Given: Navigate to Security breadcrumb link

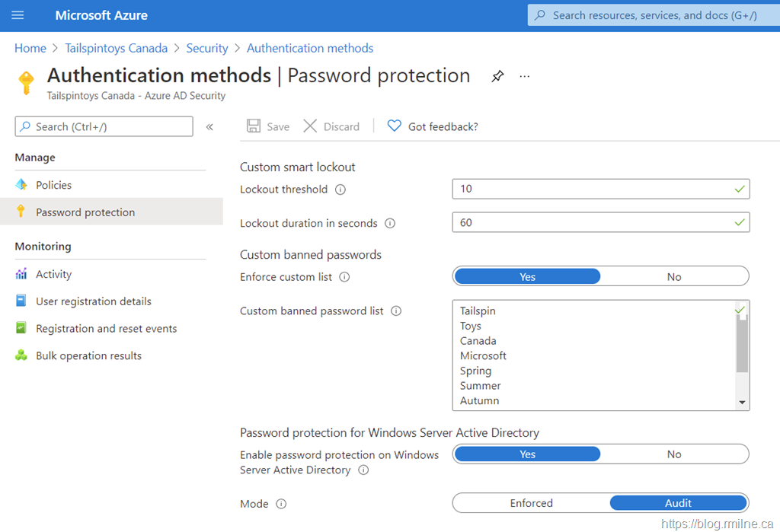Looking at the screenshot, I should coord(207,48).
